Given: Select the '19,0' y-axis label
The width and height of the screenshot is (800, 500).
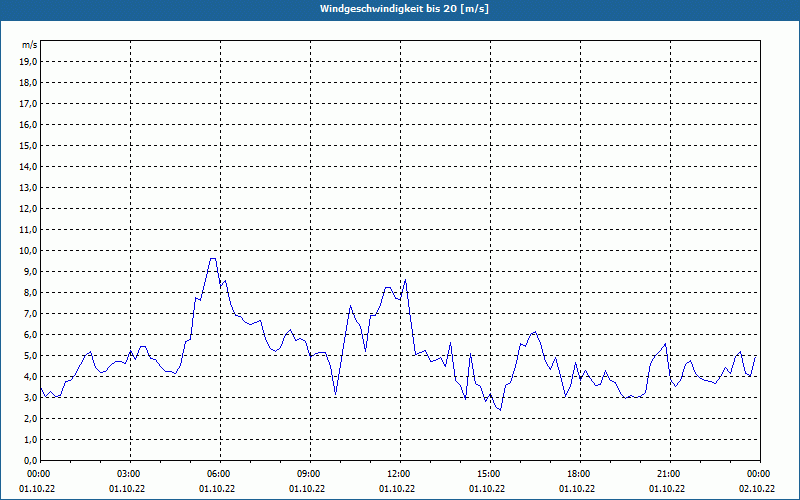Looking at the screenshot, I should [28, 62].
